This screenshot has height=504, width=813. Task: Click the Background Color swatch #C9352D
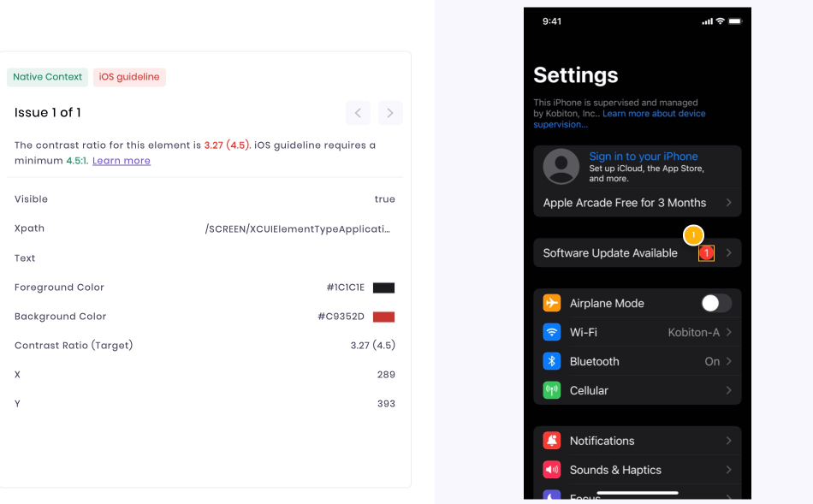click(x=383, y=317)
